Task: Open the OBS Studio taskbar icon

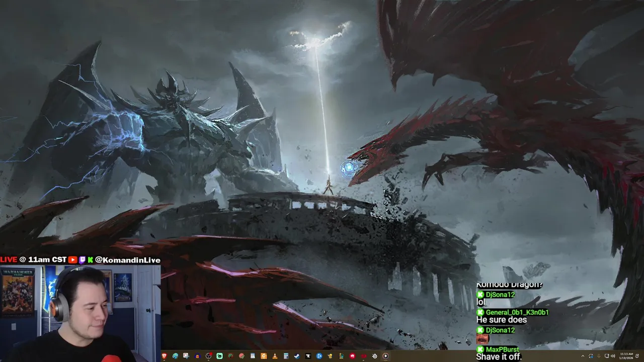Action: [208, 356]
